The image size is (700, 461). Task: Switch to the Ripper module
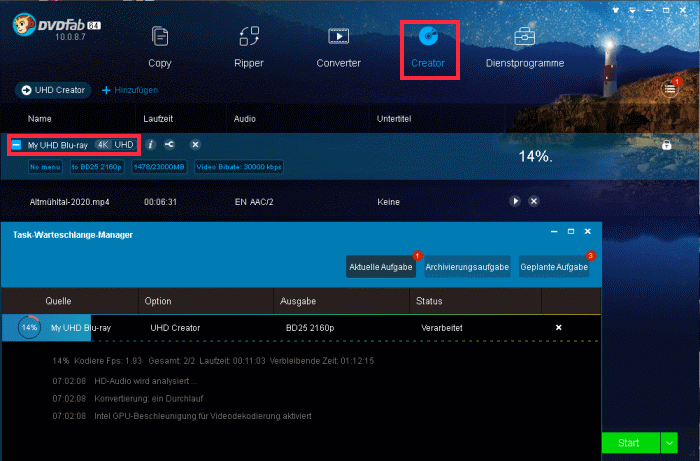click(x=249, y=47)
